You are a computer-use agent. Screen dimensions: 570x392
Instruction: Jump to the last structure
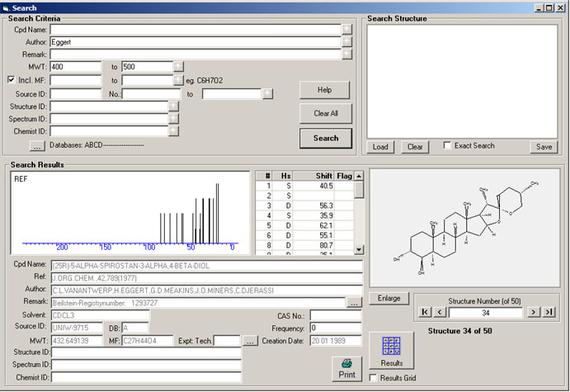[x=549, y=312]
